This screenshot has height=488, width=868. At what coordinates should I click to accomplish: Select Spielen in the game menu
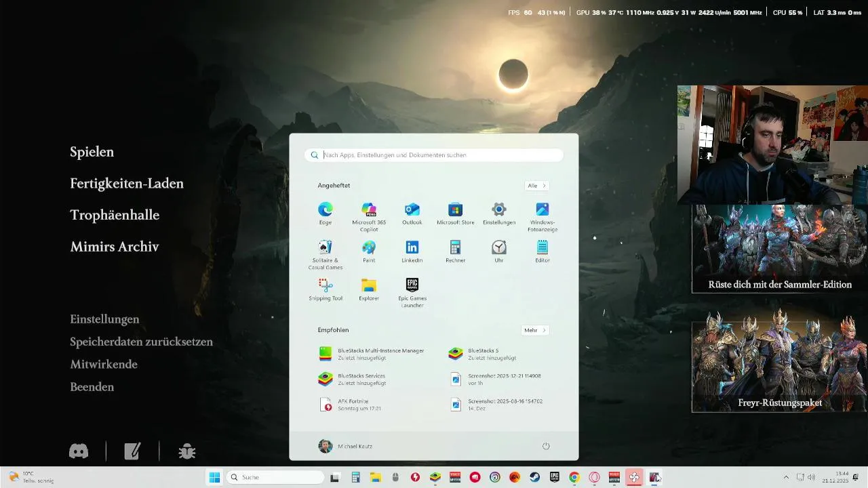[92, 152]
